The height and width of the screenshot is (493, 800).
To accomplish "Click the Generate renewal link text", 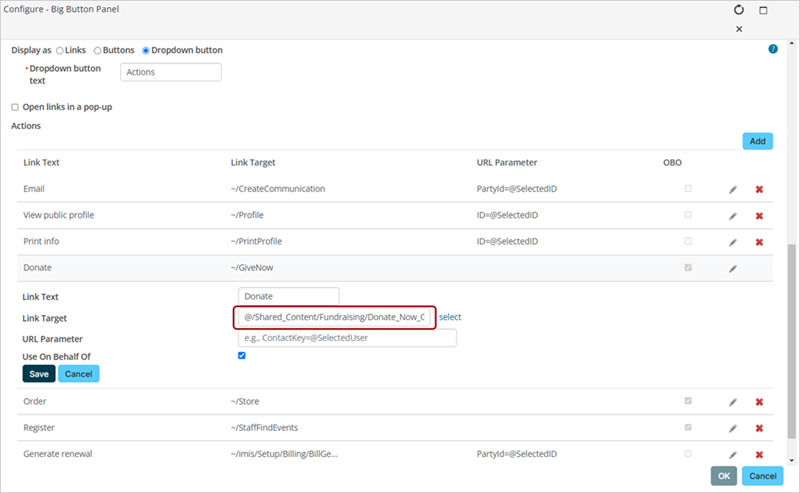I will [x=58, y=454].
